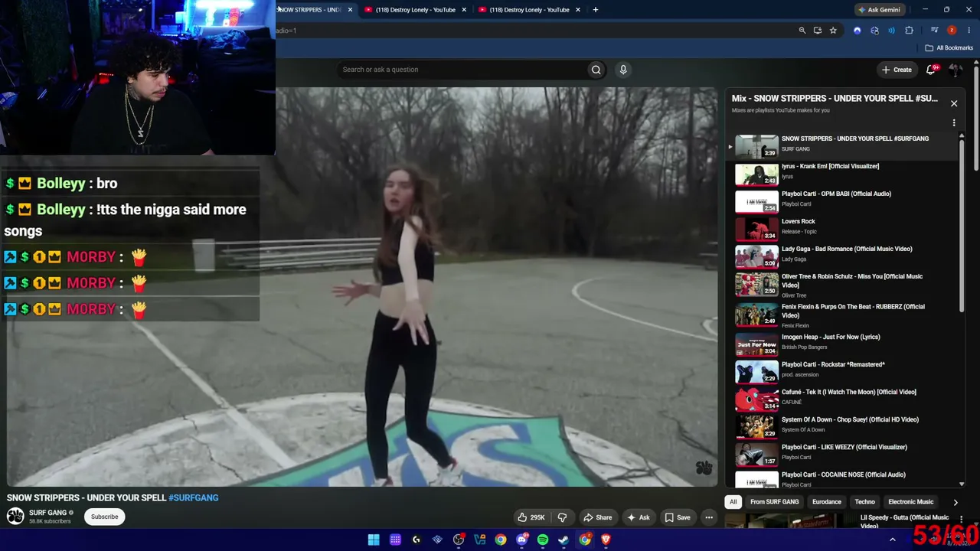
Task: Open the Mix playlist options menu
Action: click(954, 122)
